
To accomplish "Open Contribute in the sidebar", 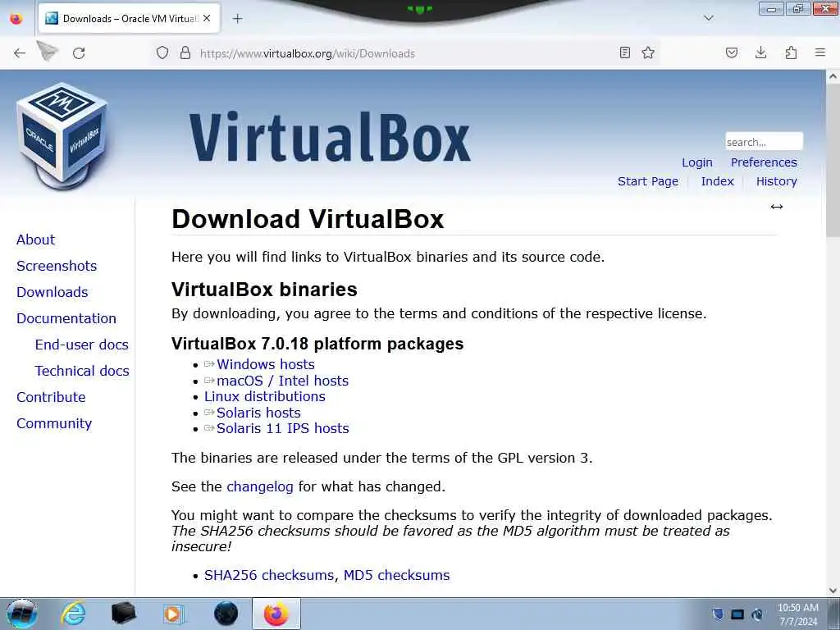I will pos(51,397).
